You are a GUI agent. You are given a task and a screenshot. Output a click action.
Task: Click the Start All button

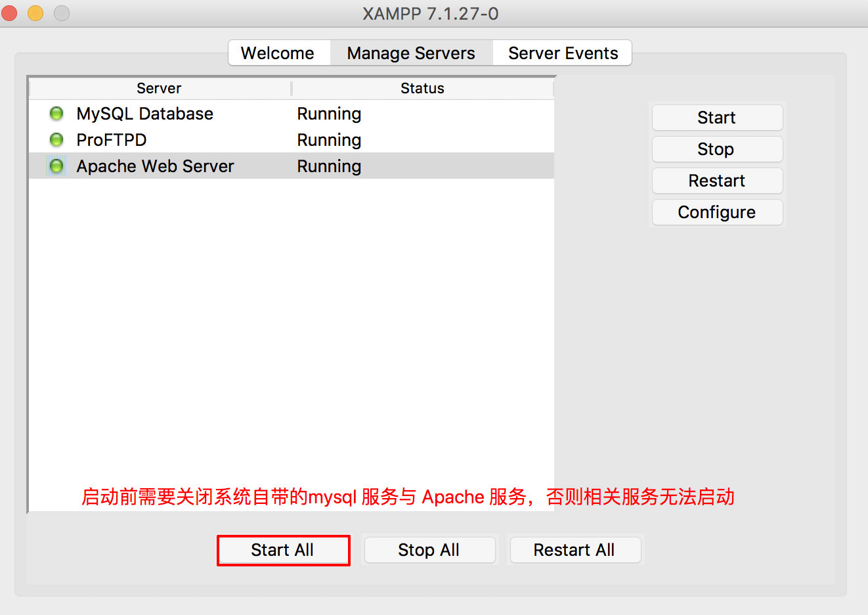pos(283,550)
